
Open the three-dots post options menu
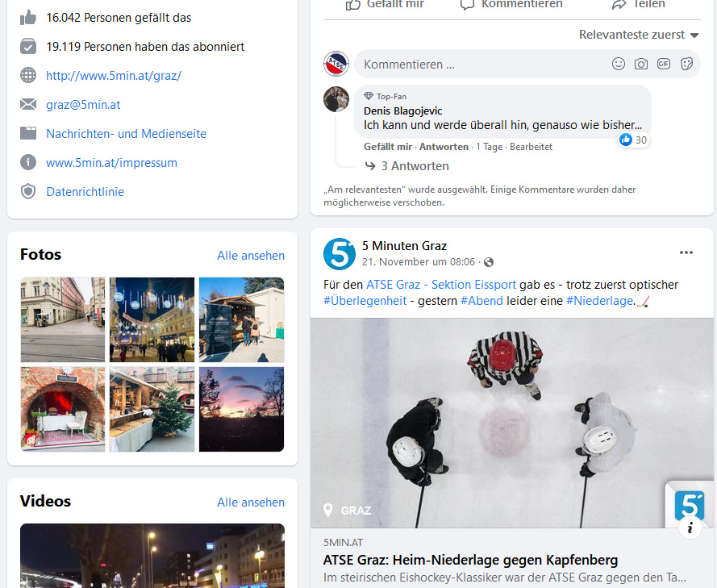686,252
